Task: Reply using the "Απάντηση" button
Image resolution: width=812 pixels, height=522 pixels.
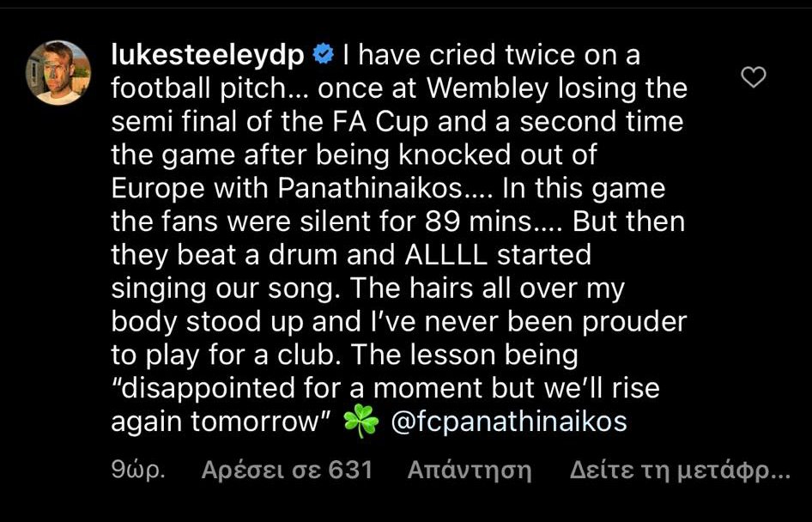Action: click(x=470, y=470)
